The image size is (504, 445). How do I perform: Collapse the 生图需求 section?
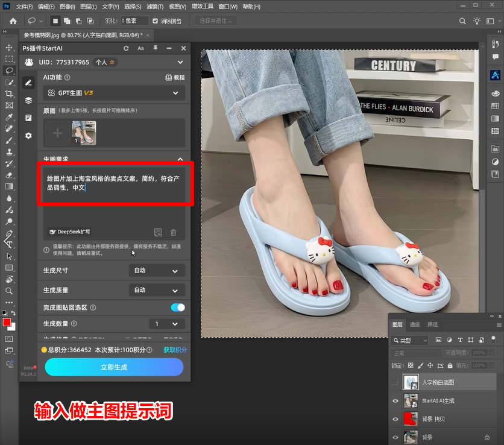tap(180, 159)
